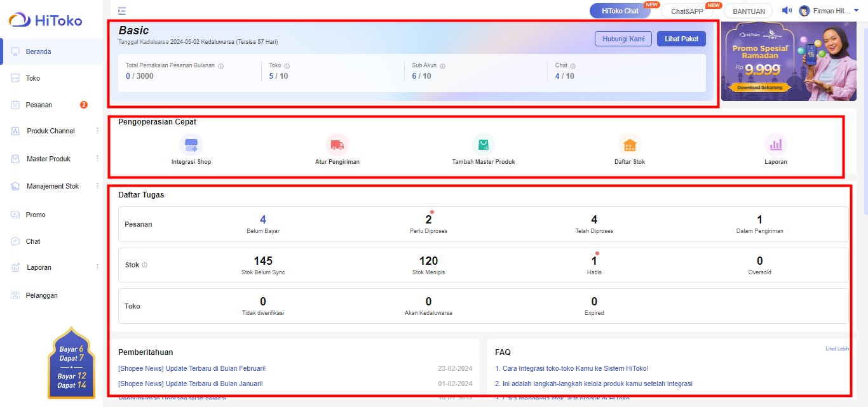Open FAQ Cara Integrasi toko-toko link
Viewport: 868px width, 407px height.
coord(571,368)
